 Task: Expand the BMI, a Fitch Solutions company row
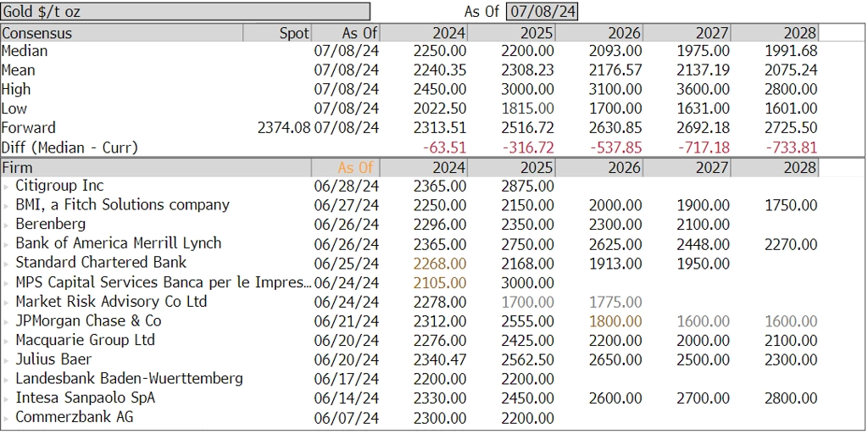click(6, 205)
